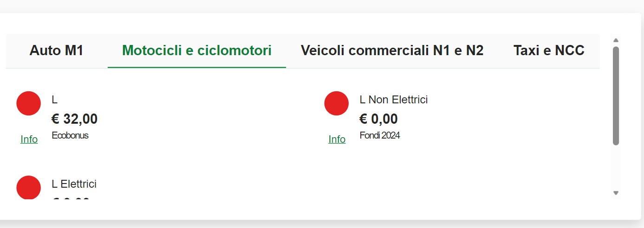
Task: Open the Info link under L Ecobonus
Action: tap(29, 139)
